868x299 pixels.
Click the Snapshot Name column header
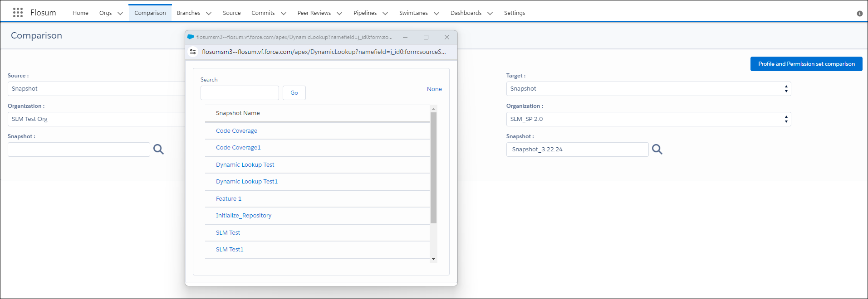pos(238,113)
